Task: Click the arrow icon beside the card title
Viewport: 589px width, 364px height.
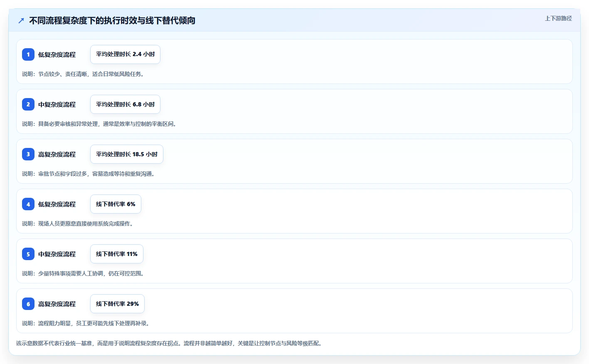Action: pyautogui.click(x=21, y=20)
